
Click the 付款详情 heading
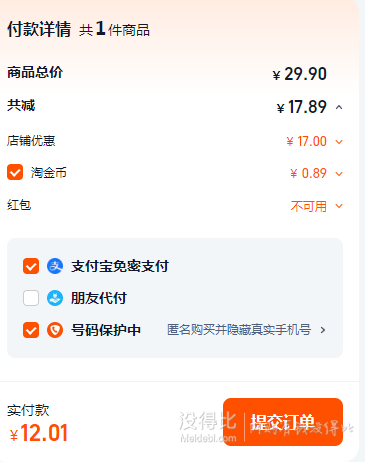pyautogui.click(x=39, y=29)
